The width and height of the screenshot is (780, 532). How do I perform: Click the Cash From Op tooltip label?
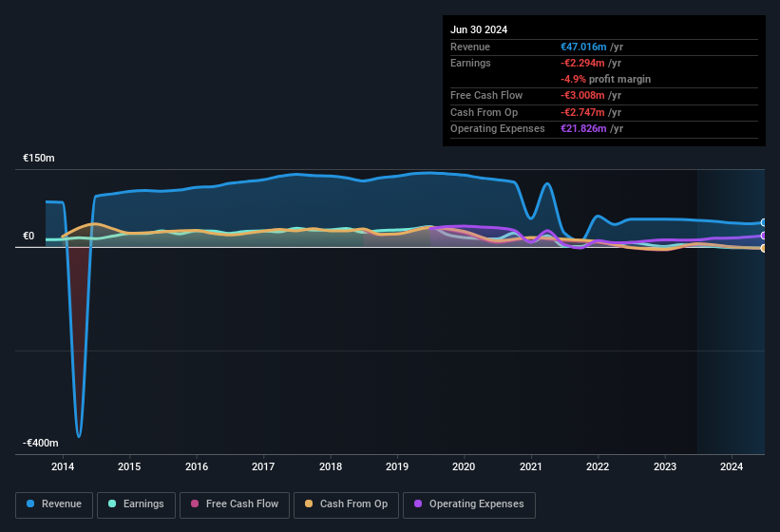click(x=484, y=112)
